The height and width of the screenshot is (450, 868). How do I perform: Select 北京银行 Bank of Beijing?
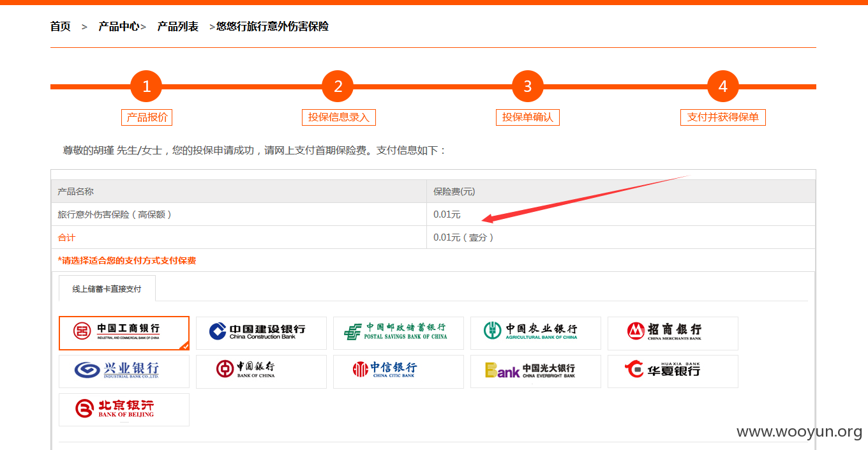(124, 410)
